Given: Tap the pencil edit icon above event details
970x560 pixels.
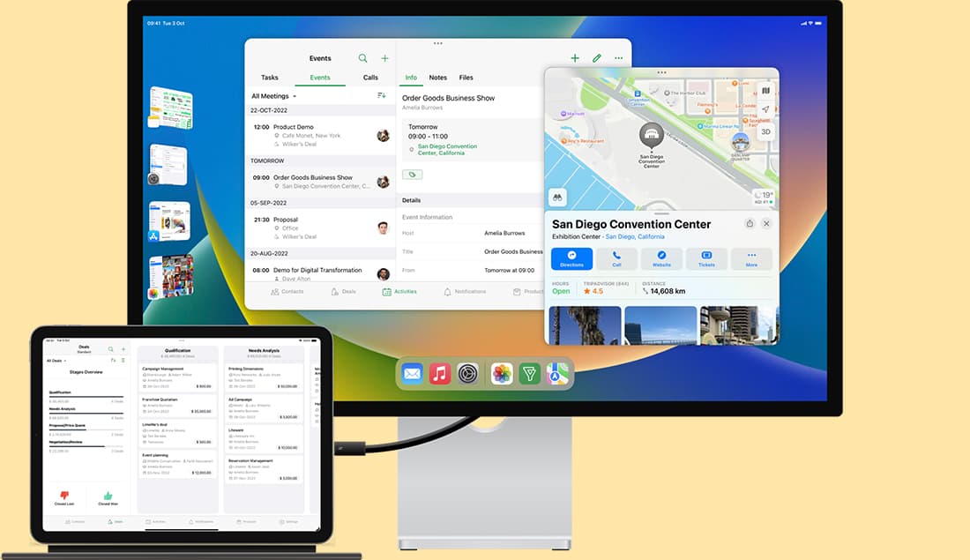Looking at the screenshot, I should click(597, 57).
